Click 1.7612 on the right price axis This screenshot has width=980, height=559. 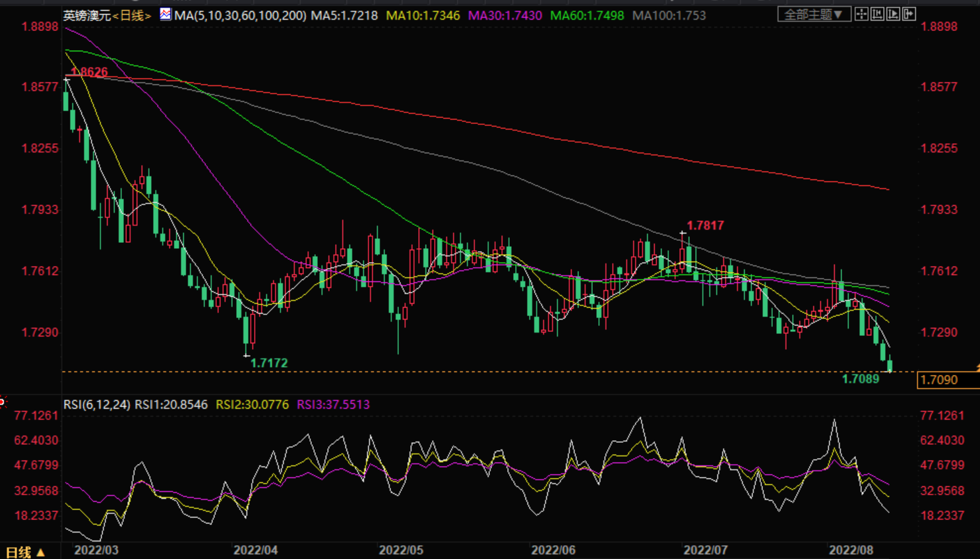point(939,271)
